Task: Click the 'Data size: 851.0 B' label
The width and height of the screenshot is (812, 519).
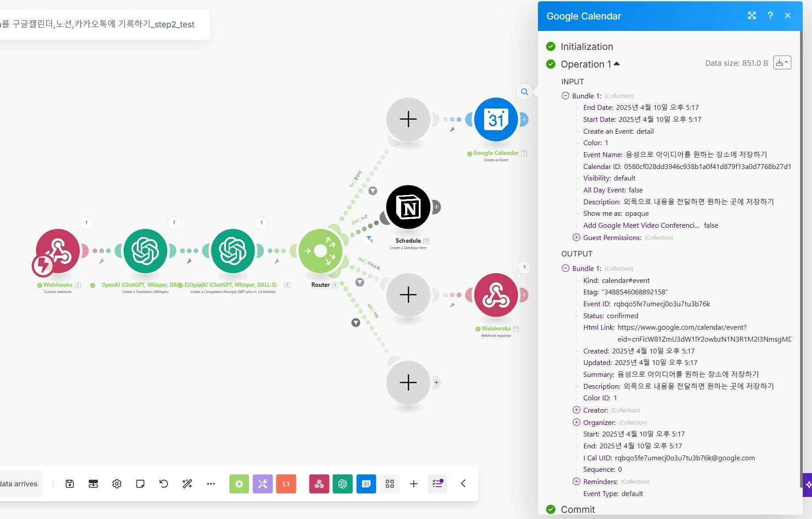Action: point(737,63)
